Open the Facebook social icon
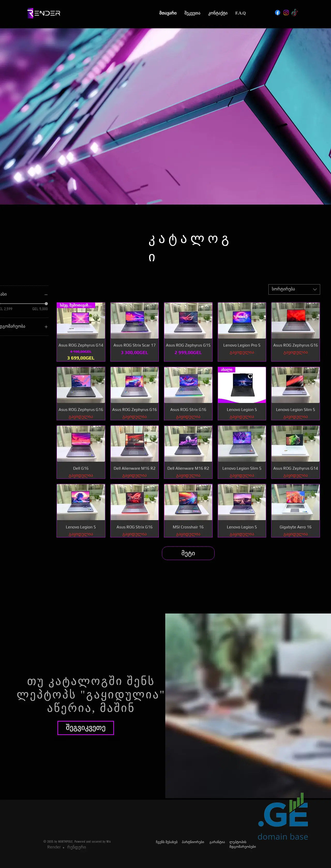 tap(277, 13)
